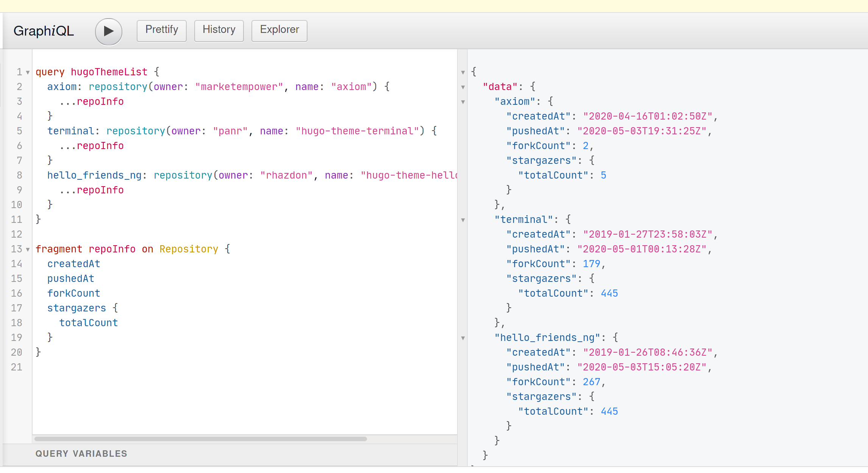Viewport: 868px width, 473px height.
Task: Click the axiom forkCount value 2
Action: (585, 146)
